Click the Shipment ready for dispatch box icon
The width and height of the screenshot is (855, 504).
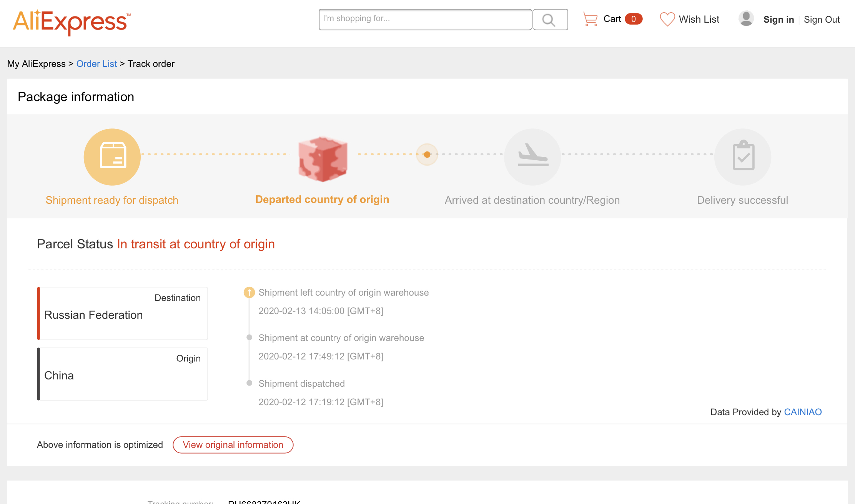(112, 157)
